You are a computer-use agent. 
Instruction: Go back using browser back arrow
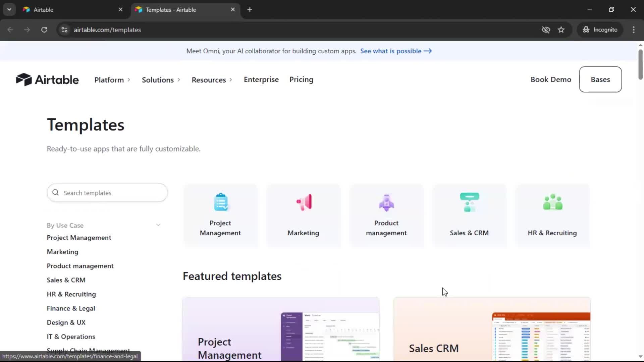pos(10,29)
